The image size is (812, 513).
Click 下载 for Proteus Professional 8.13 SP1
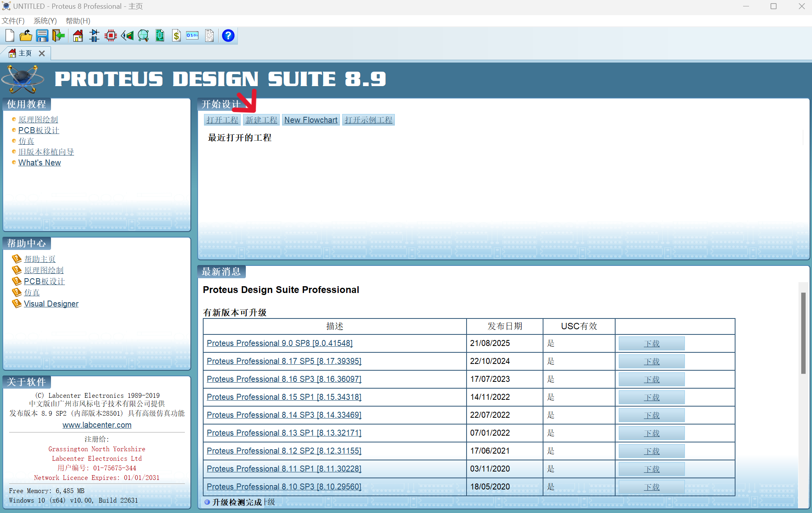pyautogui.click(x=651, y=433)
